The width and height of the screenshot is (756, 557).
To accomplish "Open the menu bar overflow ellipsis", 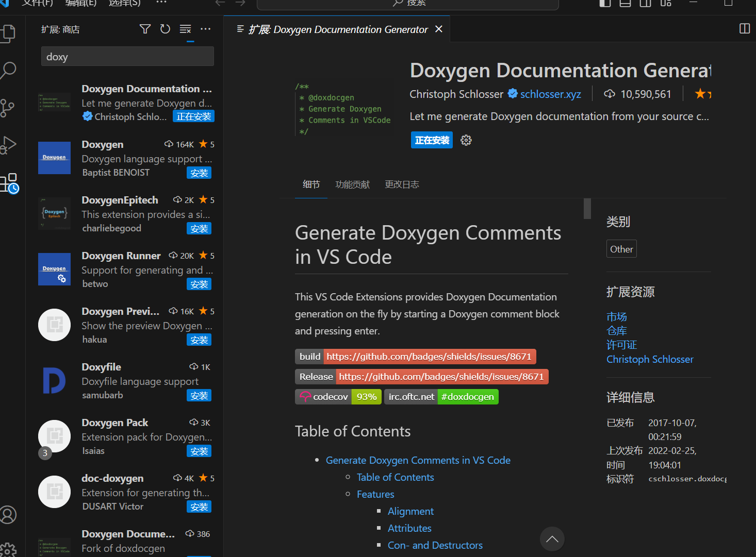I will [161, 3].
